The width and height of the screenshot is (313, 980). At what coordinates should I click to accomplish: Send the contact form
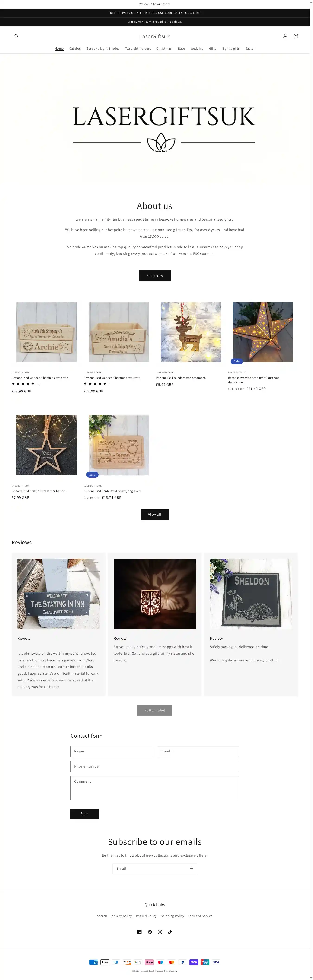(x=85, y=814)
